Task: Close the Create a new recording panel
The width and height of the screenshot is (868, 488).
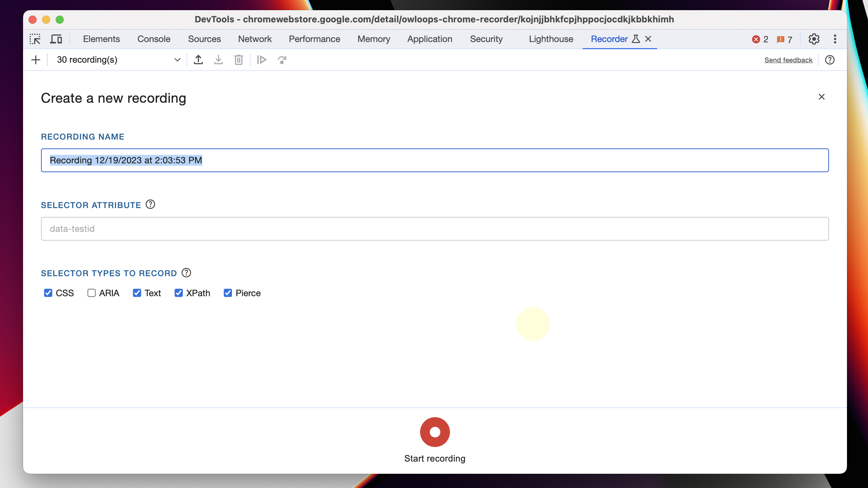Action: 822,97
